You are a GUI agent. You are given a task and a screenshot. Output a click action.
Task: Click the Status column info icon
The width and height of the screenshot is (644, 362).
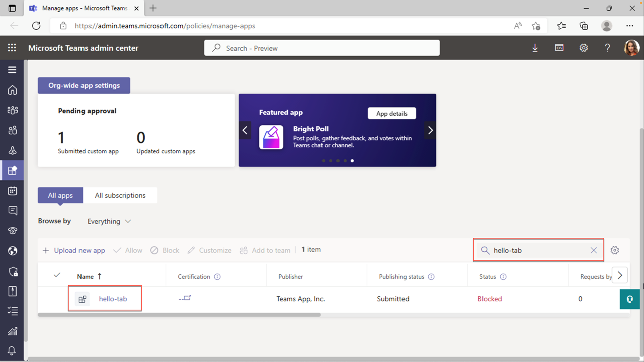click(503, 277)
